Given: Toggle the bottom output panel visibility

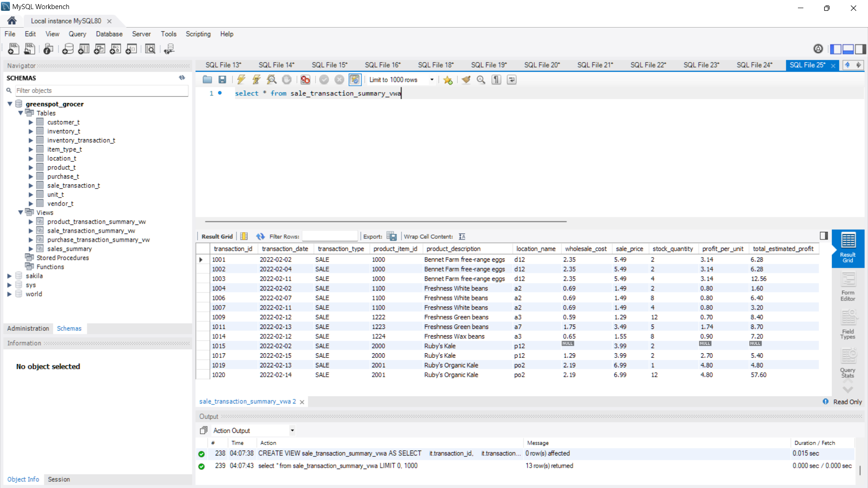Looking at the screenshot, I should pyautogui.click(x=848, y=49).
